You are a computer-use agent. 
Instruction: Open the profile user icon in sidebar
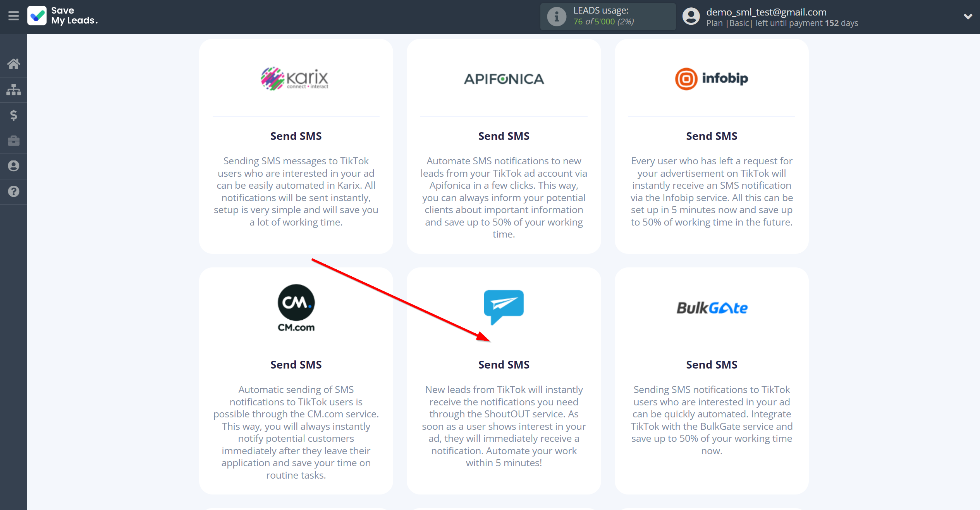14,166
